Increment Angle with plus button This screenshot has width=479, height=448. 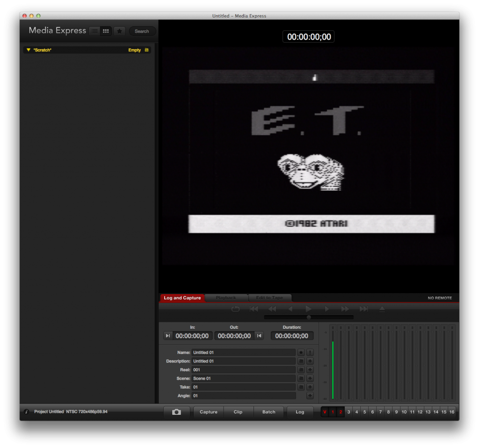click(x=310, y=396)
